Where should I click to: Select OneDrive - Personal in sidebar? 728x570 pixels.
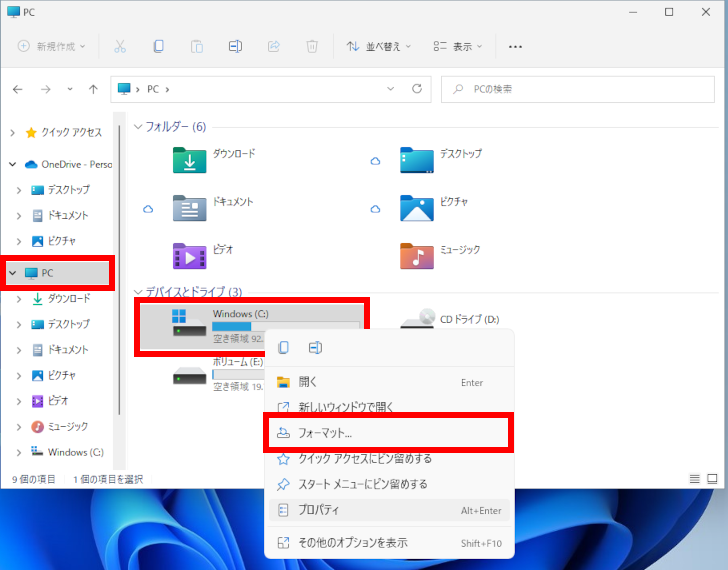68,164
